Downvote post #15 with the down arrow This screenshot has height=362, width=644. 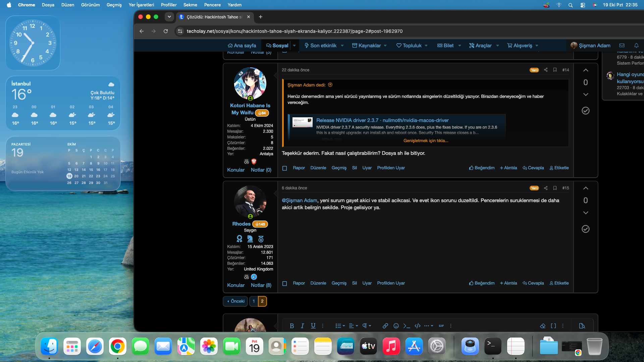tap(586, 213)
